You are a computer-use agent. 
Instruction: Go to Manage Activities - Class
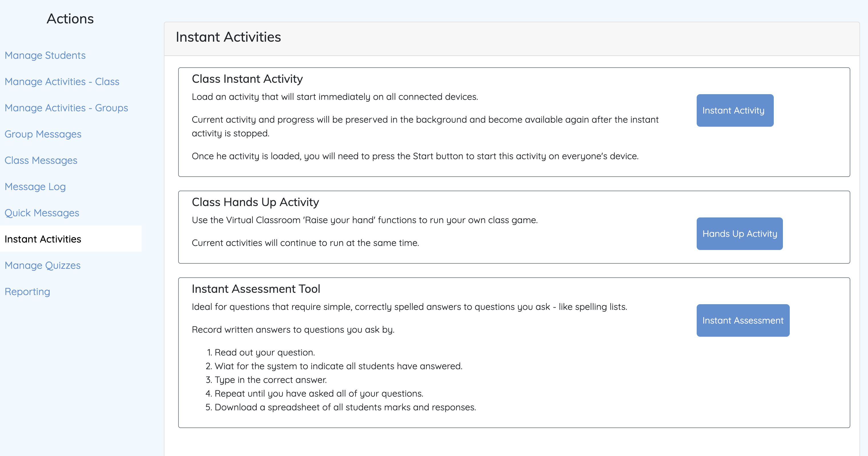62,82
